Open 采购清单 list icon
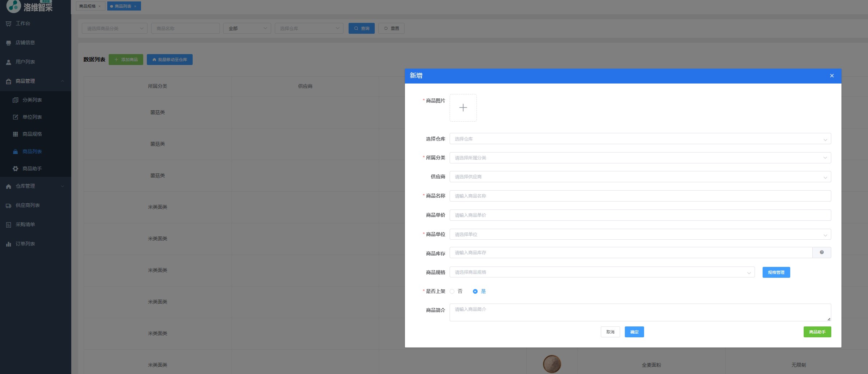This screenshot has width=868, height=374. 9,225
